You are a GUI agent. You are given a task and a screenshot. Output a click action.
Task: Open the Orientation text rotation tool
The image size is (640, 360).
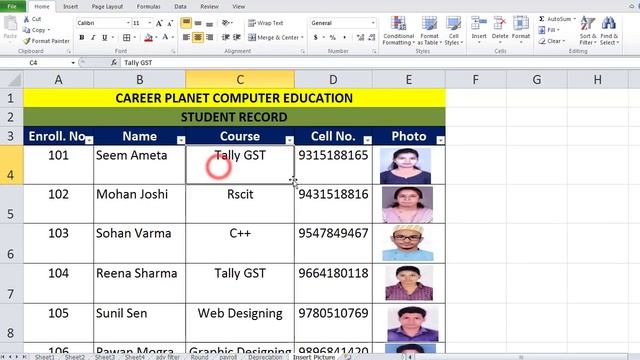click(226, 23)
